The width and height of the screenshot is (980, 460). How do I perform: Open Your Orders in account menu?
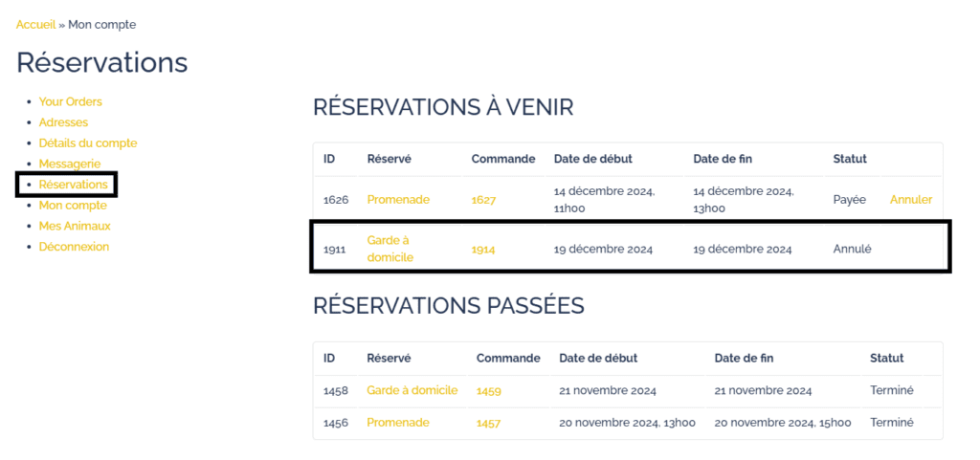coord(70,101)
